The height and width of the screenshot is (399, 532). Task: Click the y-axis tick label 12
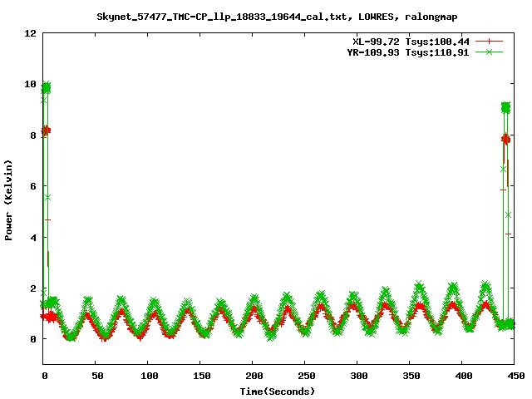31,33
